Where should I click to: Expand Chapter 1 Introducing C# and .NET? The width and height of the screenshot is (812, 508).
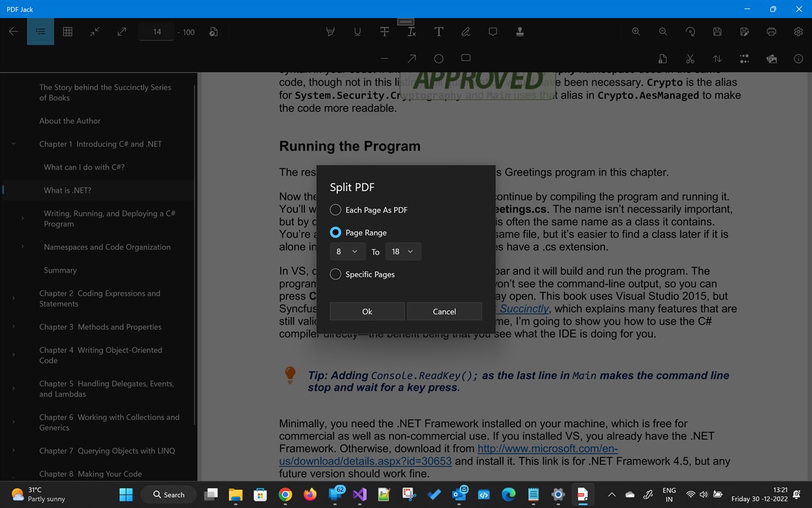coord(14,143)
